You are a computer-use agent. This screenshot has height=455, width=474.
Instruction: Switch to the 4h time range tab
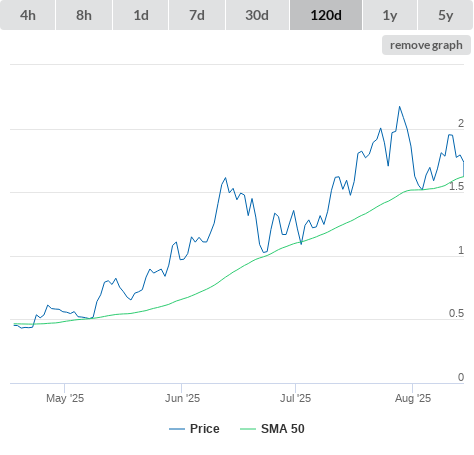(28, 15)
